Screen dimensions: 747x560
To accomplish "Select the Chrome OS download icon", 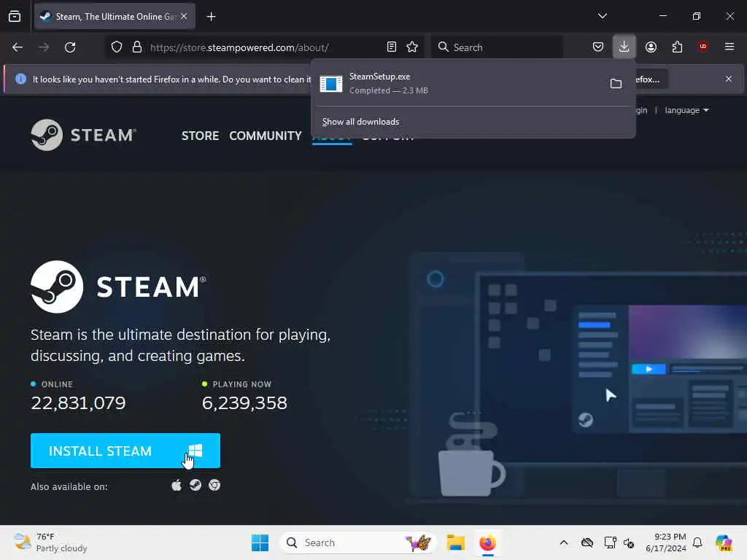I will point(214,485).
